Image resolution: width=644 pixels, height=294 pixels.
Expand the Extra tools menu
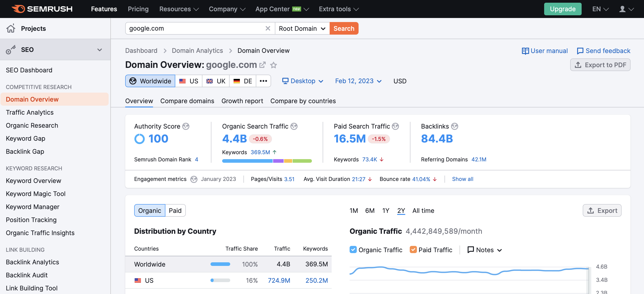(339, 9)
